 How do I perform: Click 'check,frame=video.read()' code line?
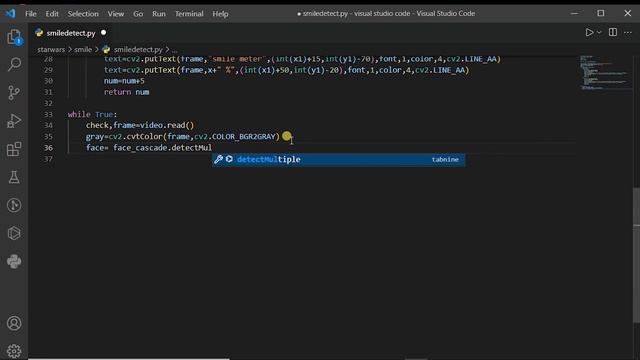click(140, 125)
